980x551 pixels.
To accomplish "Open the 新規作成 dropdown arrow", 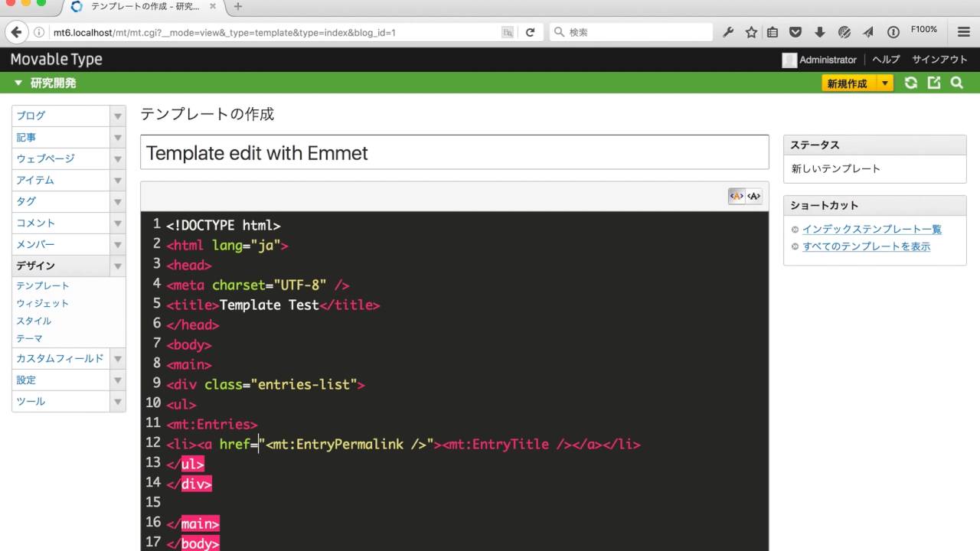I will [885, 83].
